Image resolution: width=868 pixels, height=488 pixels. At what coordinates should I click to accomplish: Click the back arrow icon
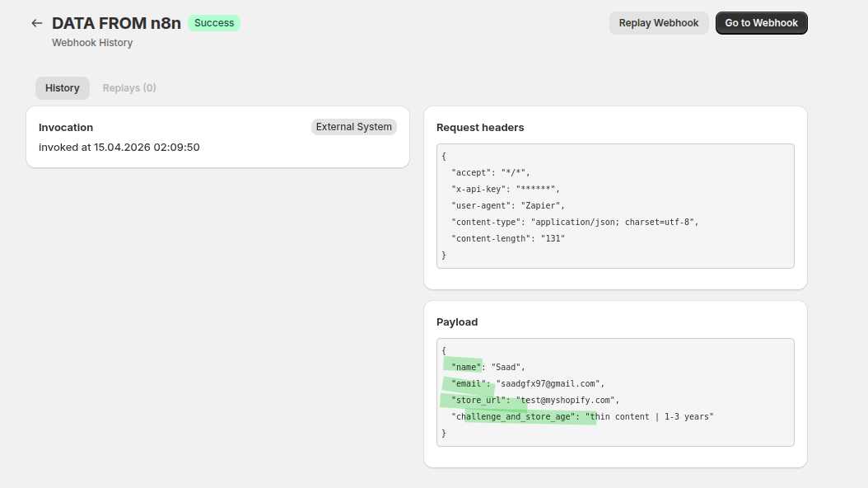point(36,23)
